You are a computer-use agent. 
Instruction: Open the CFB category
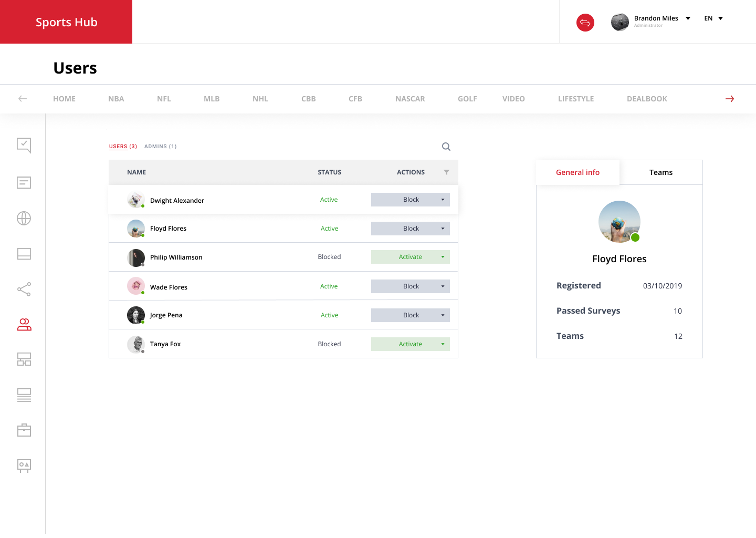click(x=355, y=99)
